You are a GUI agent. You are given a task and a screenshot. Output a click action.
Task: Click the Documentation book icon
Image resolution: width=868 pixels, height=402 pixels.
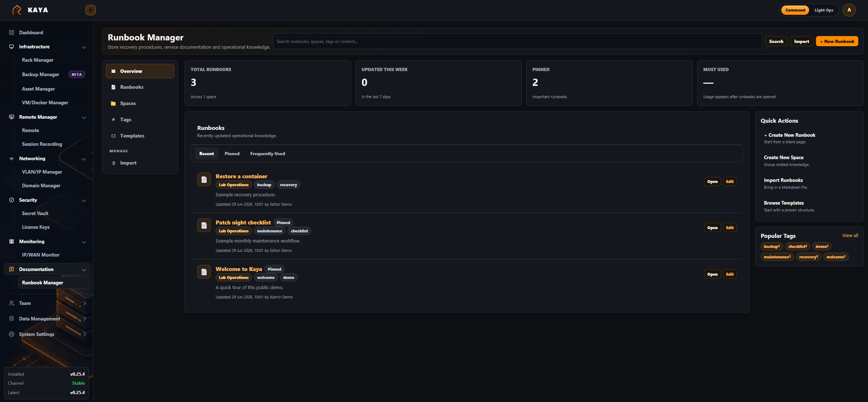coord(12,269)
